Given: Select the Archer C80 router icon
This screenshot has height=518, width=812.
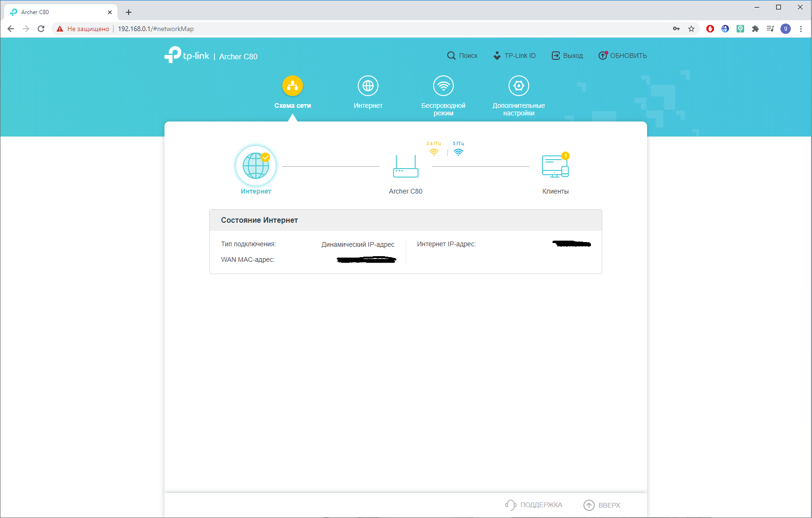Looking at the screenshot, I should click(405, 167).
